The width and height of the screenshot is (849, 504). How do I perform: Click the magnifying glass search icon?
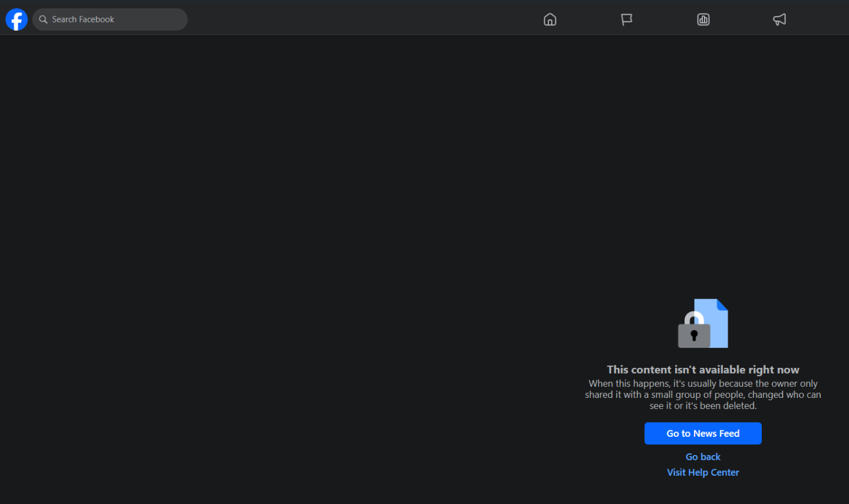click(43, 19)
